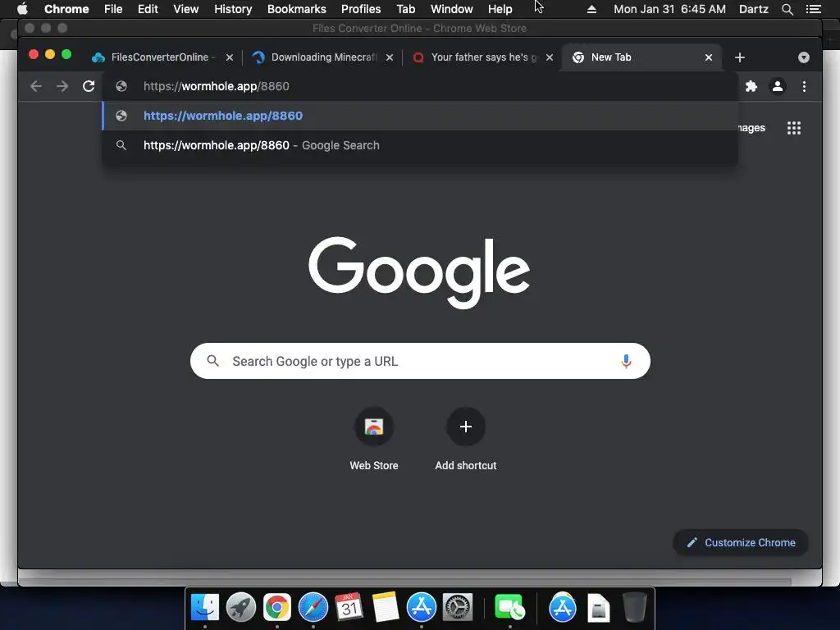Click the Dartz user name in menu bar
The image size is (840, 630).
pyautogui.click(x=754, y=9)
